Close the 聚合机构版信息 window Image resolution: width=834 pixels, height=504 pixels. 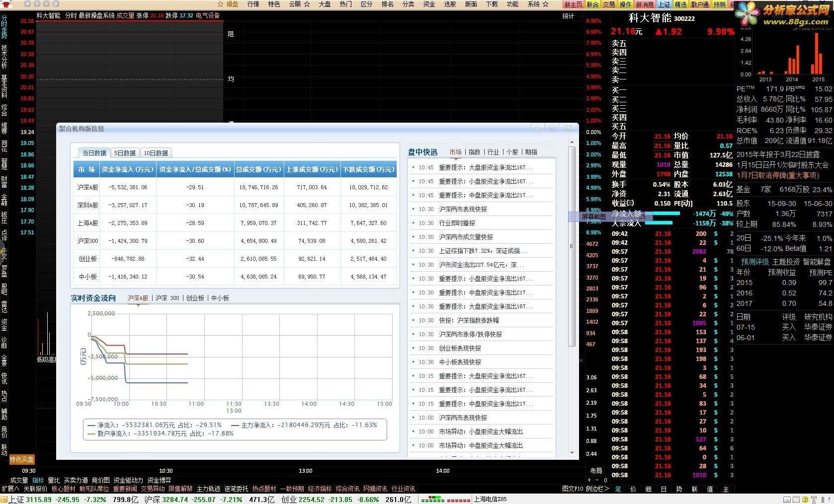(568, 128)
